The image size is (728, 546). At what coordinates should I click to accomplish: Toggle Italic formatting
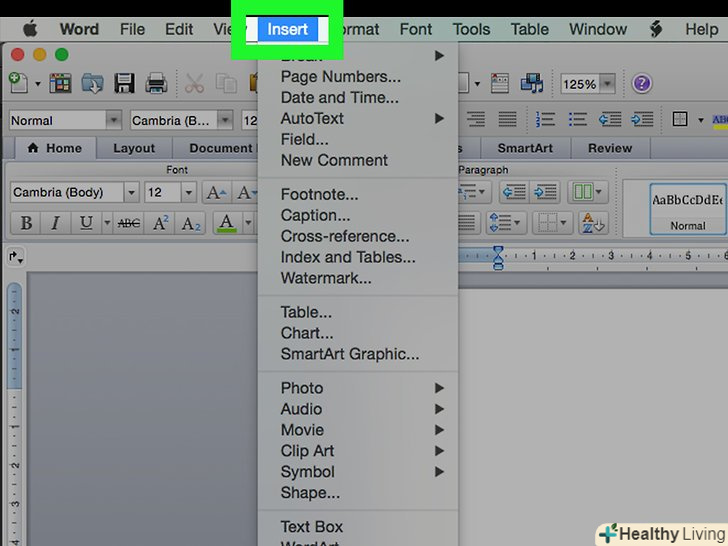pos(56,223)
